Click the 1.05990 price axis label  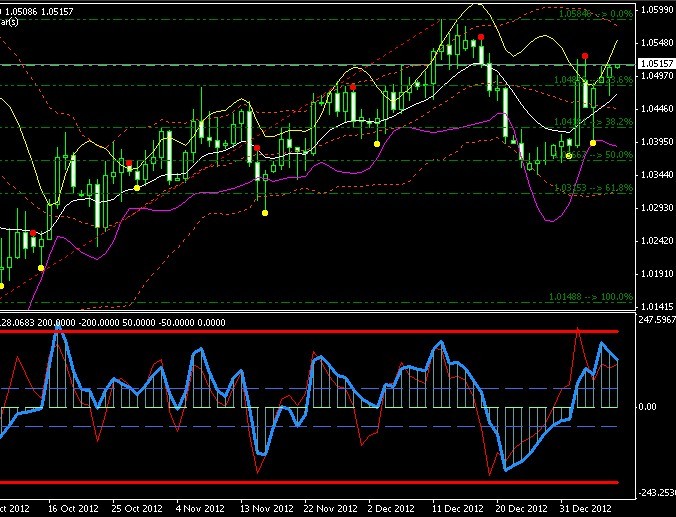pyautogui.click(x=657, y=9)
